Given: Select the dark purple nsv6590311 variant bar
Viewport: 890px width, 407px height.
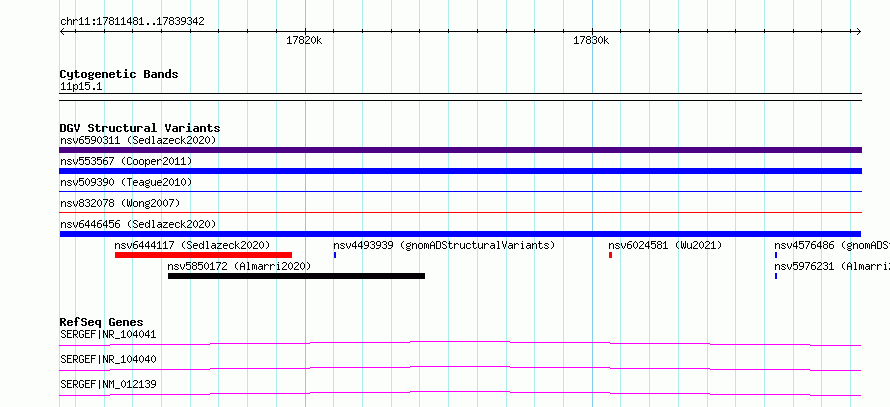Looking at the screenshot, I should pos(460,150).
